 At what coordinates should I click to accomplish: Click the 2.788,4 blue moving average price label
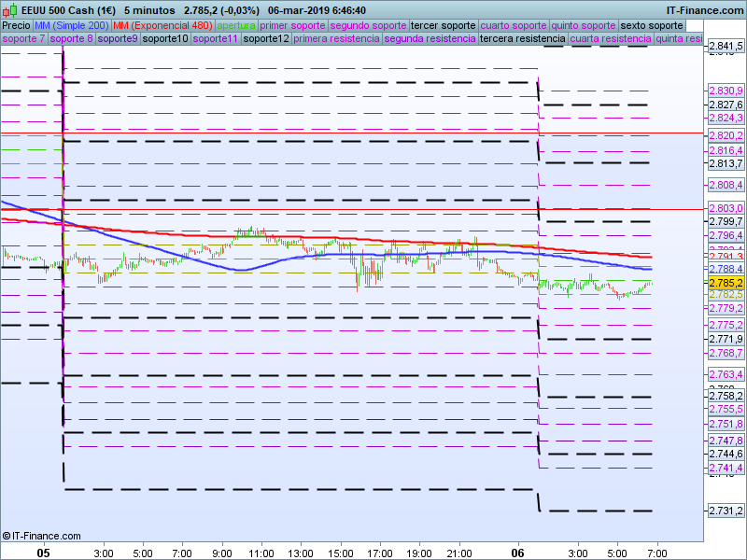click(726, 269)
